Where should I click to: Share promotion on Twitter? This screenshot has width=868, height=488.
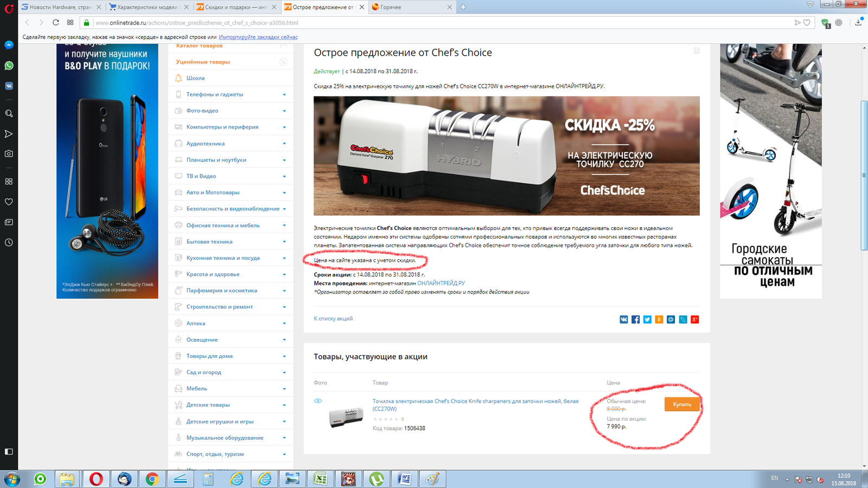pos(647,319)
